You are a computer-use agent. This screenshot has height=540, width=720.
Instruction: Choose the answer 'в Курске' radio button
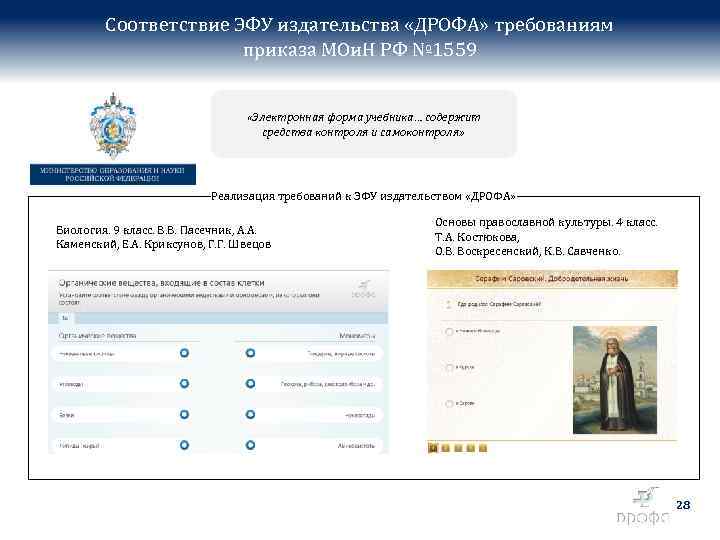pos(449,367)
